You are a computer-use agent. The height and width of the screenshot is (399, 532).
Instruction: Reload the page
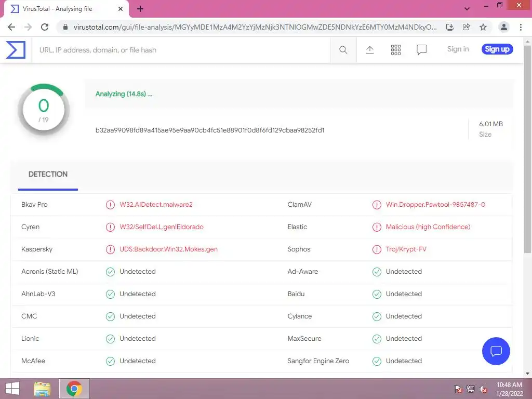(x=45, y=27)
